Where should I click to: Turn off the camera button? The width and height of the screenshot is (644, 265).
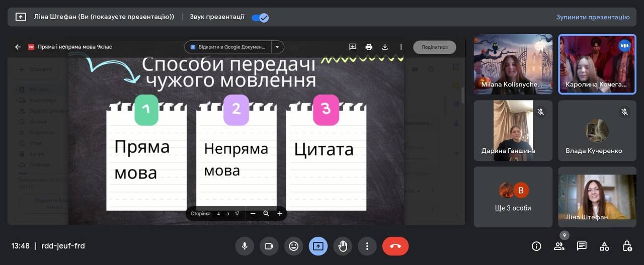(269, 246)
